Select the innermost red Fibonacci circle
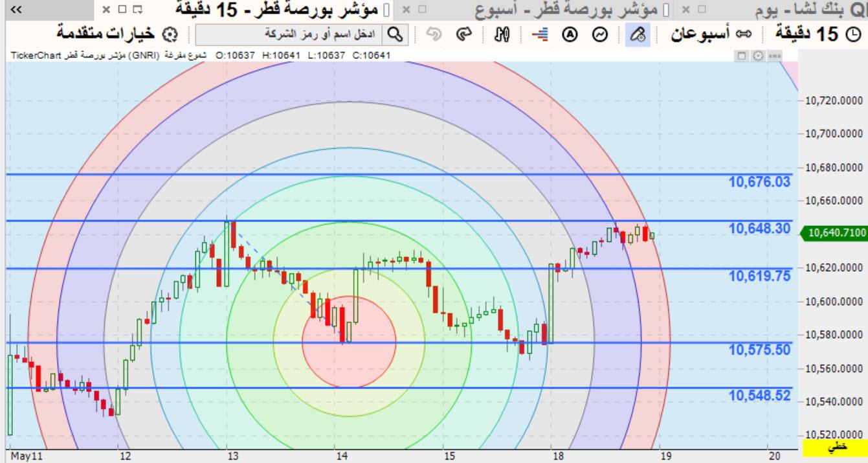 pos(349,341)
